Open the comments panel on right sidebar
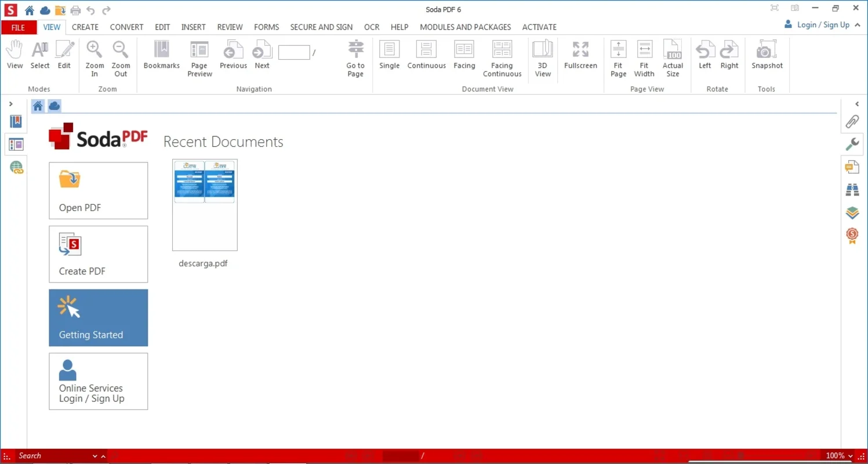 [x=852, y=167]
